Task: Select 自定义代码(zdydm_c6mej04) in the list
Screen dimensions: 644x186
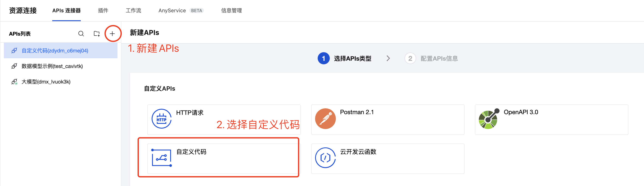Action: point(61,50)
